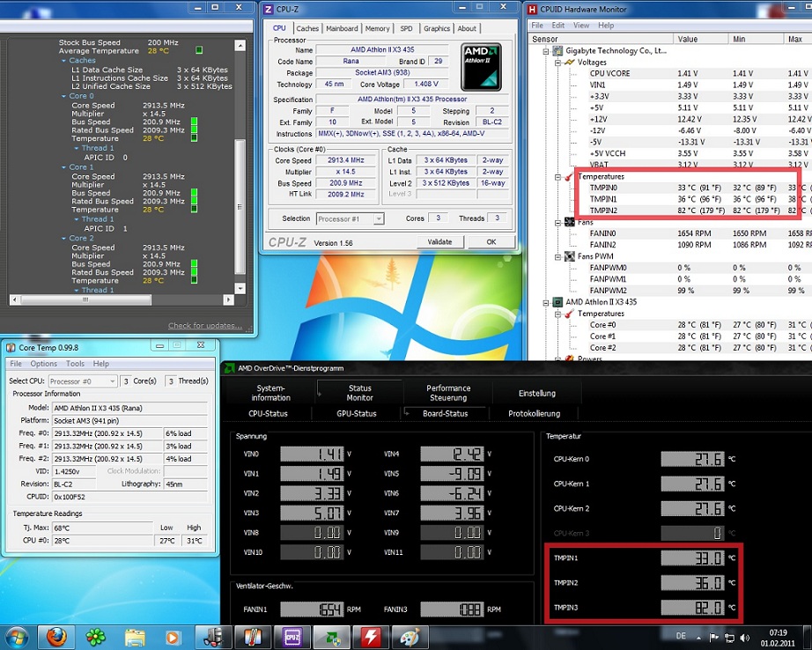This screenshot has width=812, height=650.
Task: Switch to AMD OverDrive green arrow taskbar icon
Action: tap(331, 637)
